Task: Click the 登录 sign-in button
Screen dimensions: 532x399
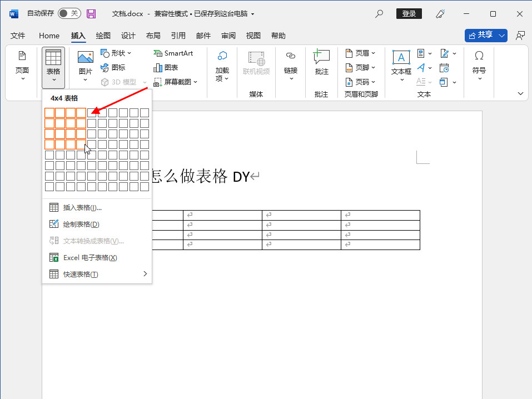Action: click(409, 13)
